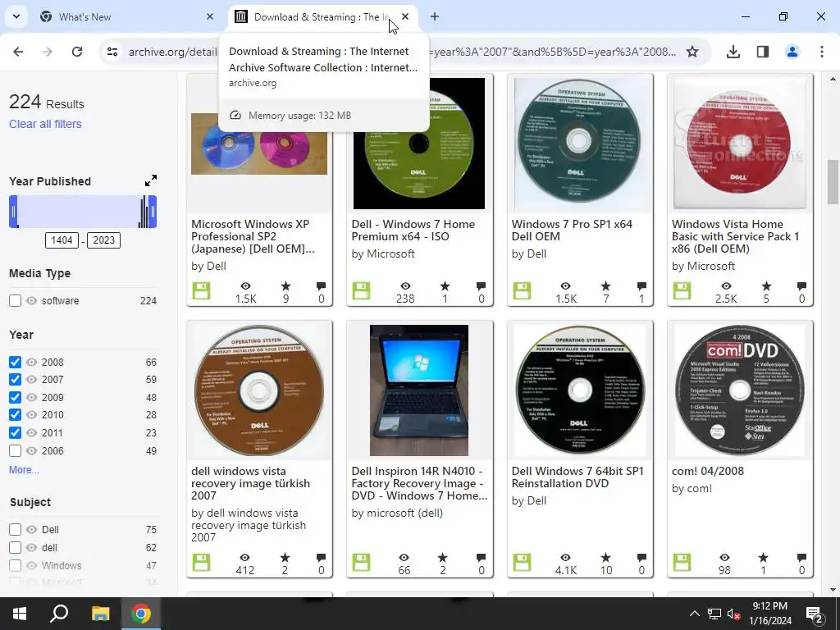840x630 pixels.
Task: Click Clear all filters link
Action: pos(46,124)
